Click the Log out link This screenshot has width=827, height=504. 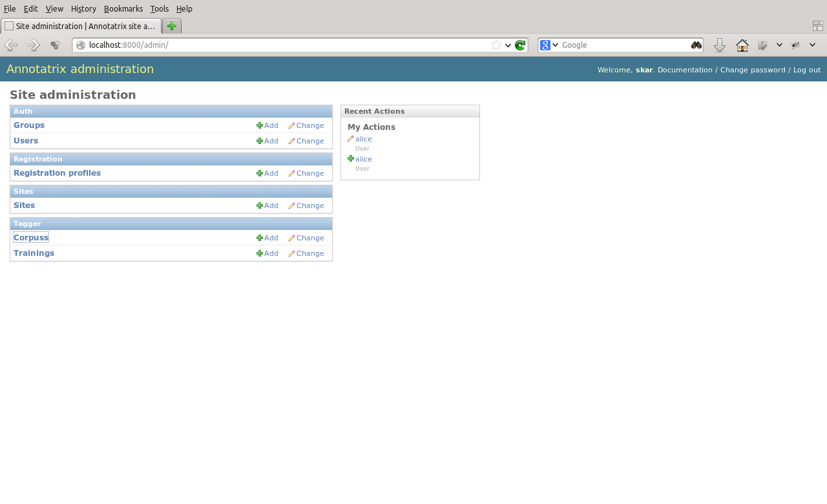[806, 70]
